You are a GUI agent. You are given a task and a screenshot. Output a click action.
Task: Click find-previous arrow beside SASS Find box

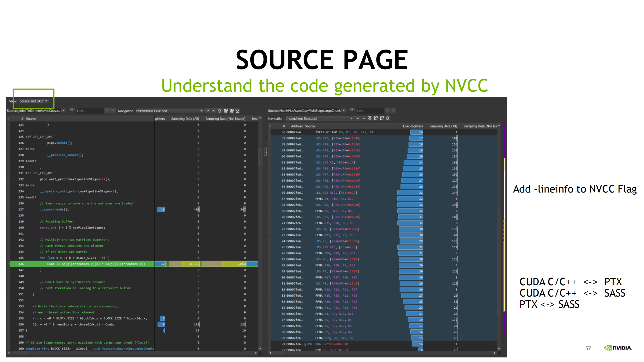[x=393, y=111]
